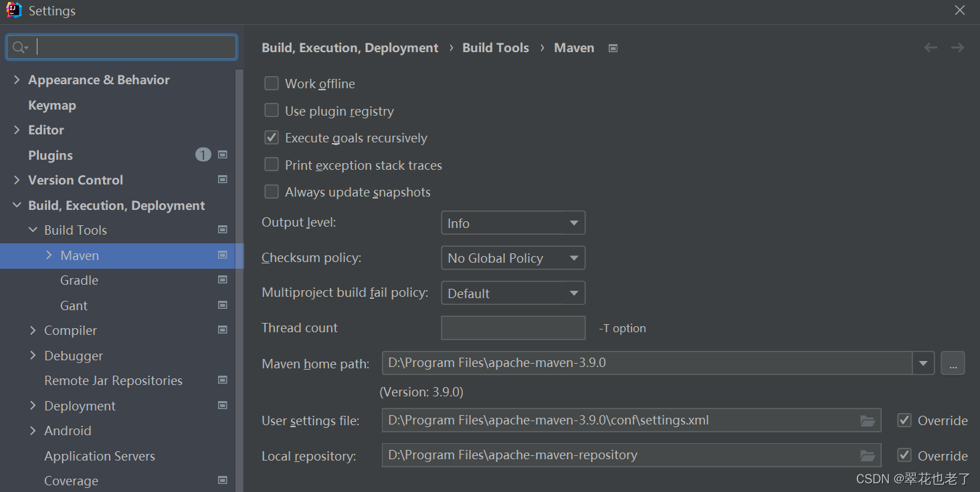Click folder icon in User settings file field
This screenshot has width=980, height=492.
pos(868,420)
